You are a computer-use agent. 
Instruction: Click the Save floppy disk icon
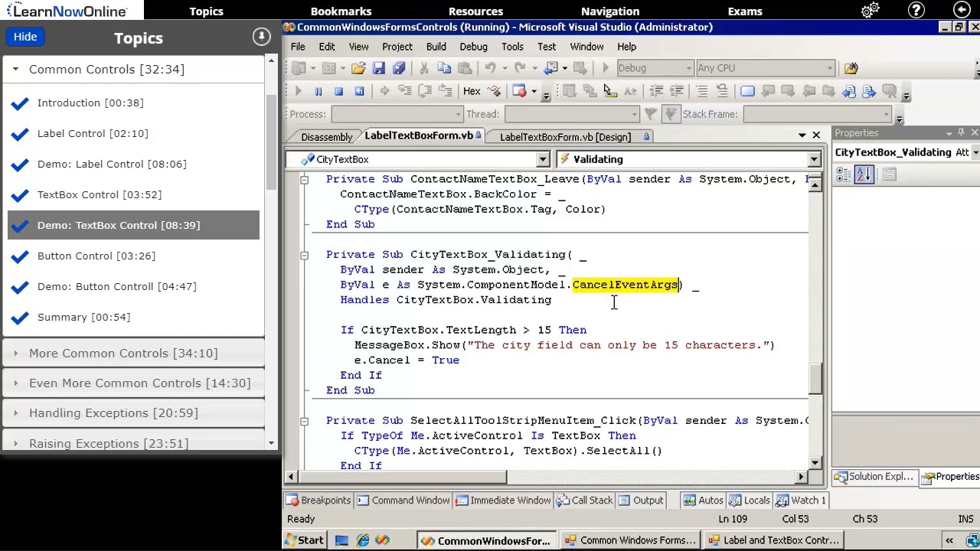point(378,68)
